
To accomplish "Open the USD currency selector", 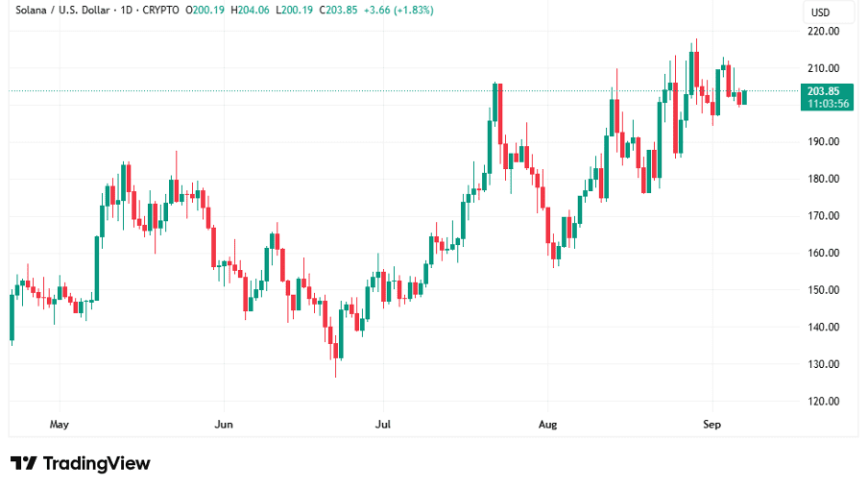I will tap(820, 12).
